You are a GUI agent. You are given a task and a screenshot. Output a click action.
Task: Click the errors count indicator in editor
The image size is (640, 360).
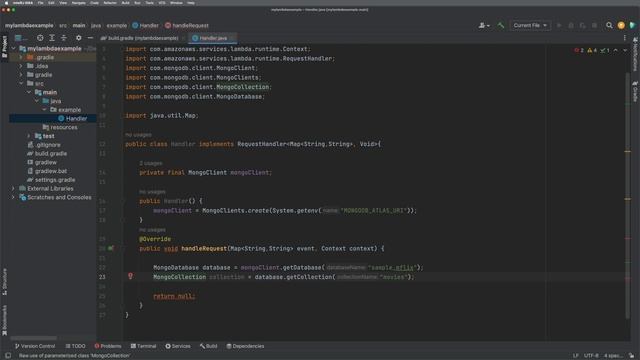click(579, 50)
